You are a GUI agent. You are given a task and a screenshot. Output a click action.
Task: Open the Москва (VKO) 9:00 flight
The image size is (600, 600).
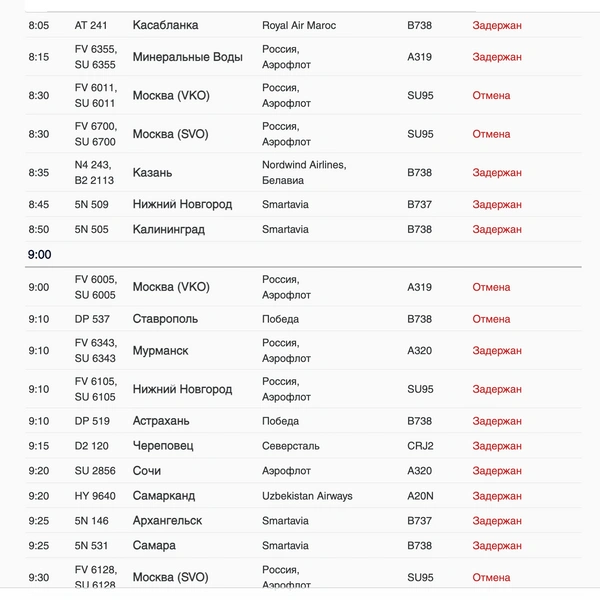303,287
